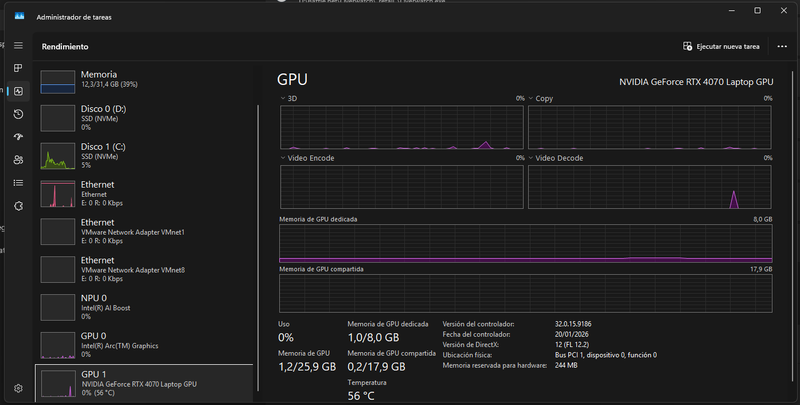
Task: Click the 56 °C temperature reading
Action: [x=361, y=396]
